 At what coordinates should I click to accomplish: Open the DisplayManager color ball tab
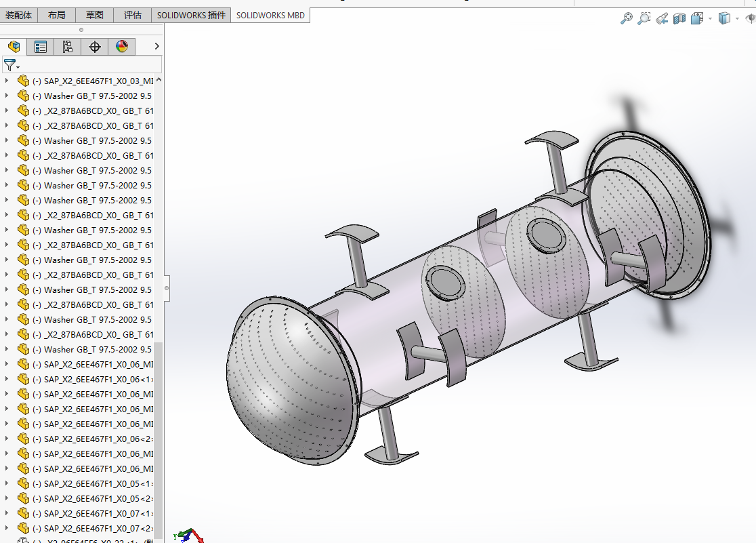121,46
